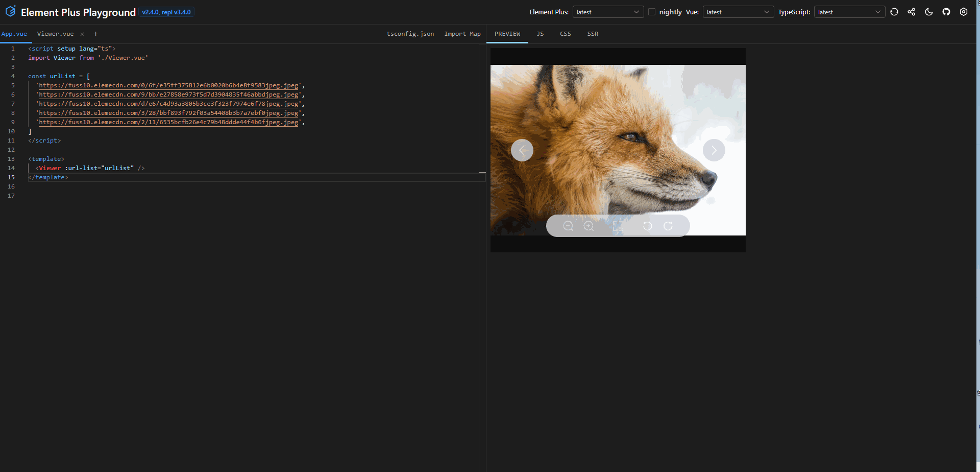Switch to the Viewer.vue tab
Image resolution: width=980 pixels, height=472 pixels.
point(55,34)
